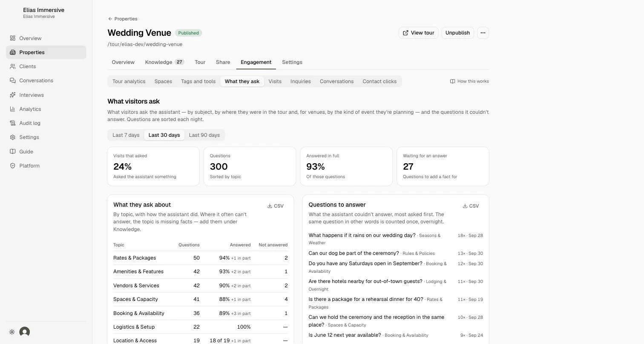Click the Properties building icon in sidebar

[x=13, y=52]
